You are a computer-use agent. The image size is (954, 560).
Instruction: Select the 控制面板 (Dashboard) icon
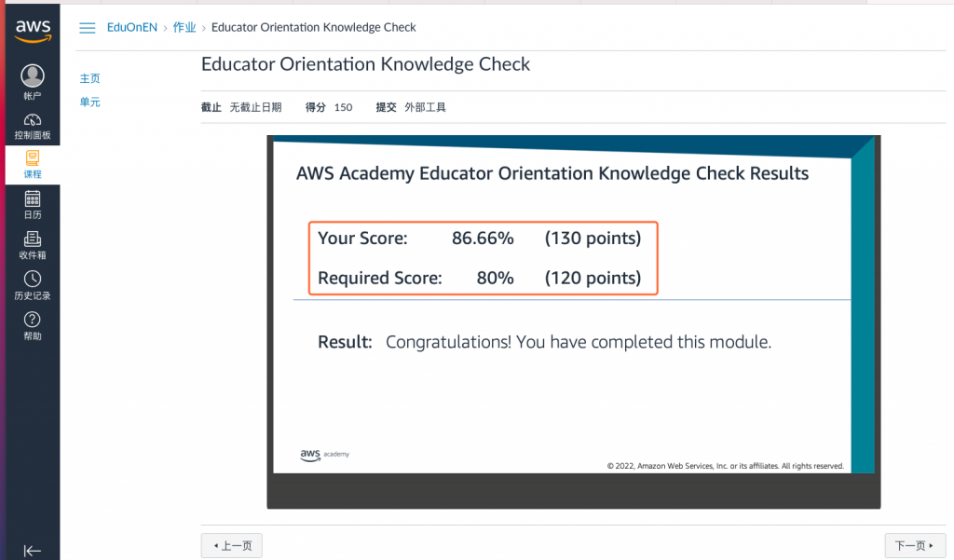[32, 123]
